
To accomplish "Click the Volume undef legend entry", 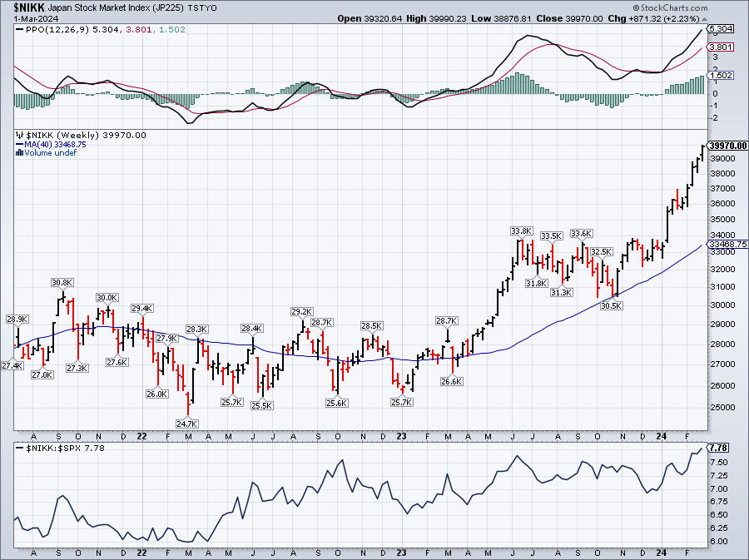I will pyautogui.click(x=51, y=152).
